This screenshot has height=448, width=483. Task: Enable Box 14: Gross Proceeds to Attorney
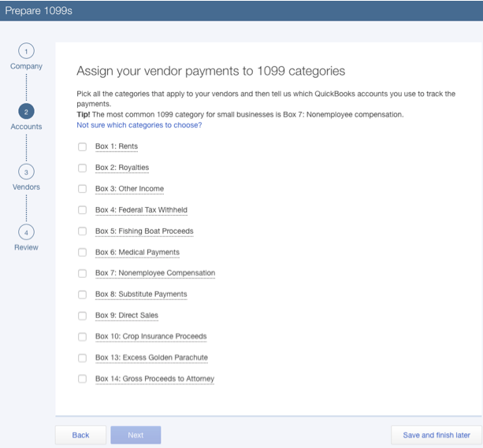click(83, 379)
